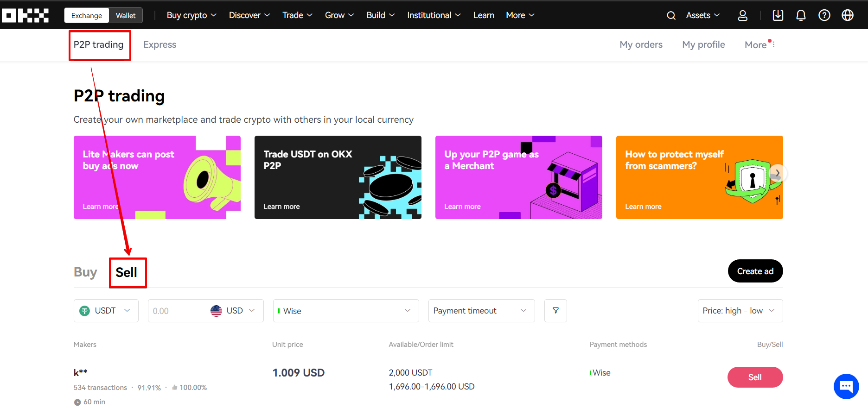Open Learn more on scammers banner
The height and width of the screenshot is (408, 868).
pyautogui.click(x=643, y=207)
